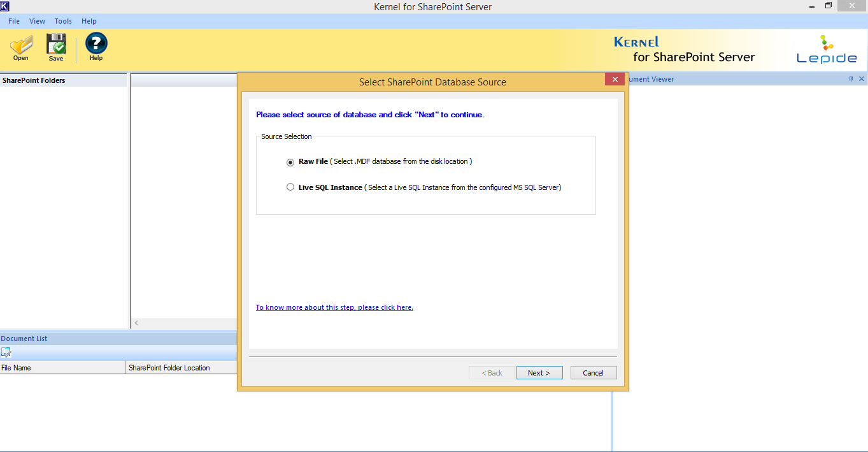
Task: Click the left arrow of horizontal scrollbar
Action: click(136, 323)
